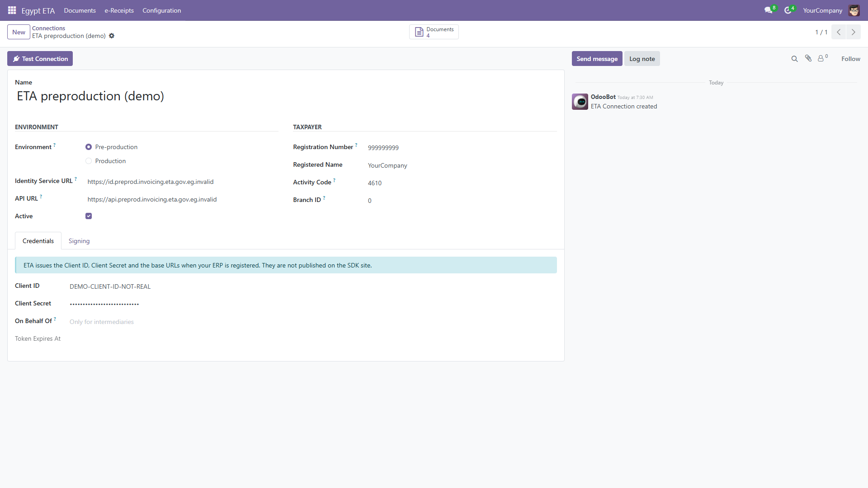Click the OdooBot author name
This screenshot has width=868, height=488.
coord(603,97)
